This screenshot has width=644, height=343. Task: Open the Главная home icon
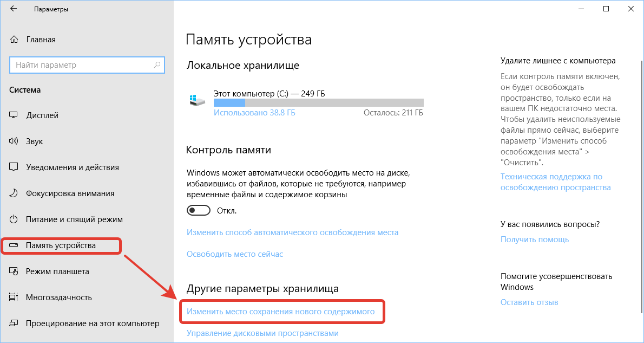click(x=14, y=40)
